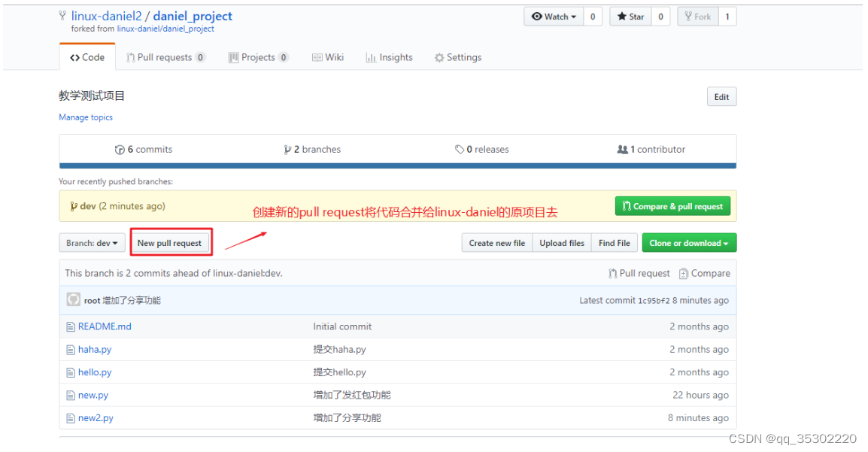
Task: Click the file icon next to README.md
Action: point(70,327)
